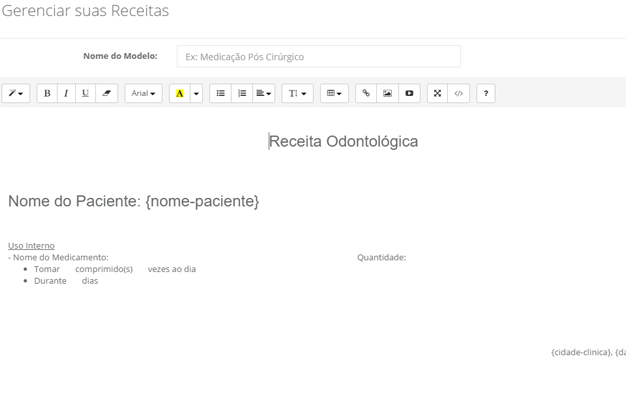Open the code view icon
The height and width of the screenshot is (411, 626).
(458, 93)
